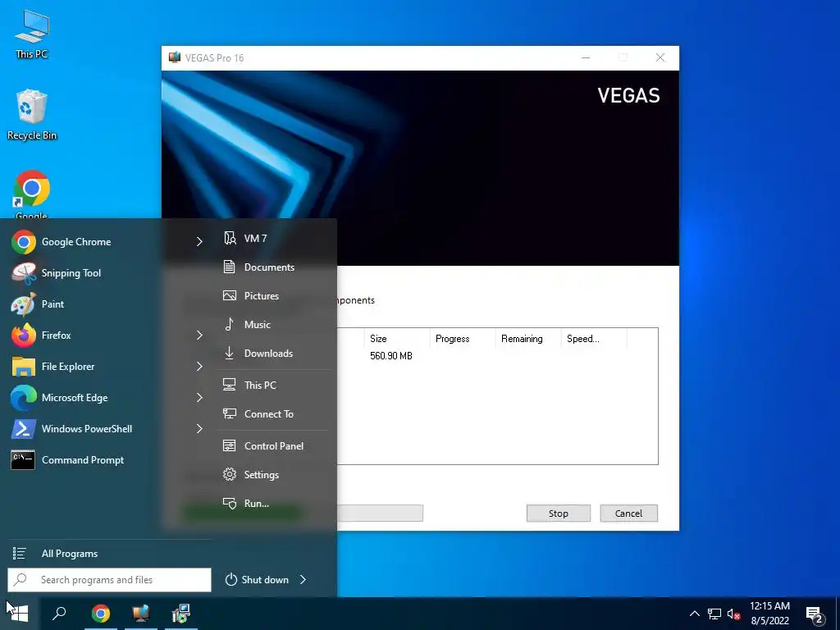Click the Speed... column header
Image resolution: width=840 pixels, height=630 pixels.
[594, 339]
